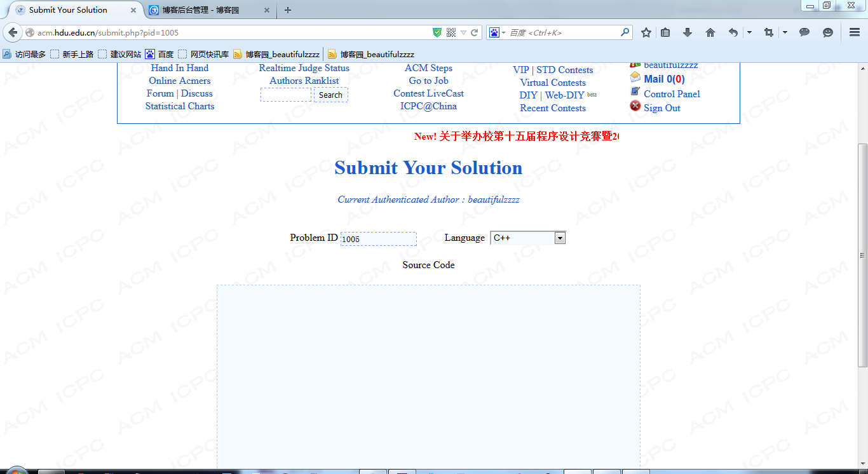Open the ICPC@China link
This screenshot has height=474, width=868.
(x=429, y=106)
